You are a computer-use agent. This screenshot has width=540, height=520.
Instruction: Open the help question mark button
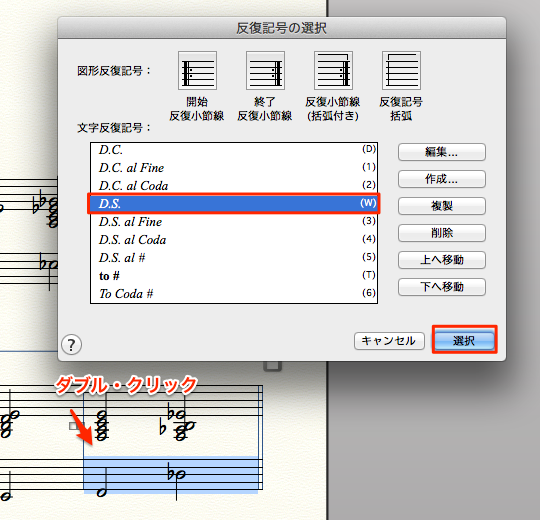[x=71, y=345]
